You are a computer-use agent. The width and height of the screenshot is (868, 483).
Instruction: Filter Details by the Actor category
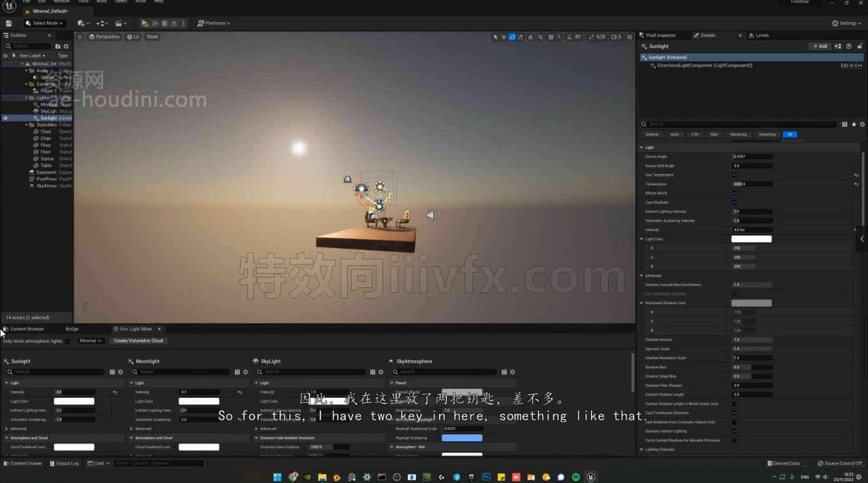click(x=674, y=135)
